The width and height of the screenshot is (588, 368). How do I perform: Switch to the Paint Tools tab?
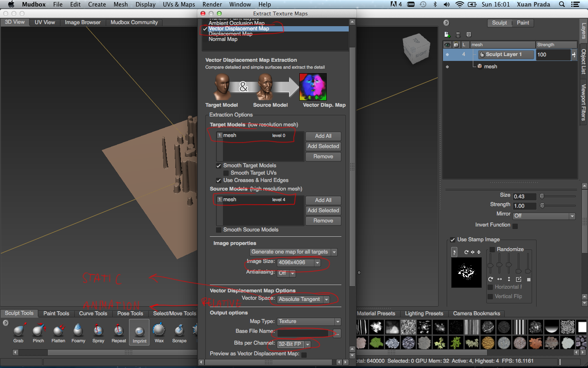[56, 314]
